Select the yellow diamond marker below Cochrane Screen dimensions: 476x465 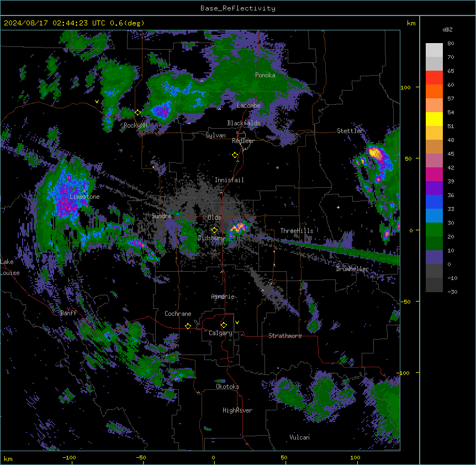click(188, 326)
